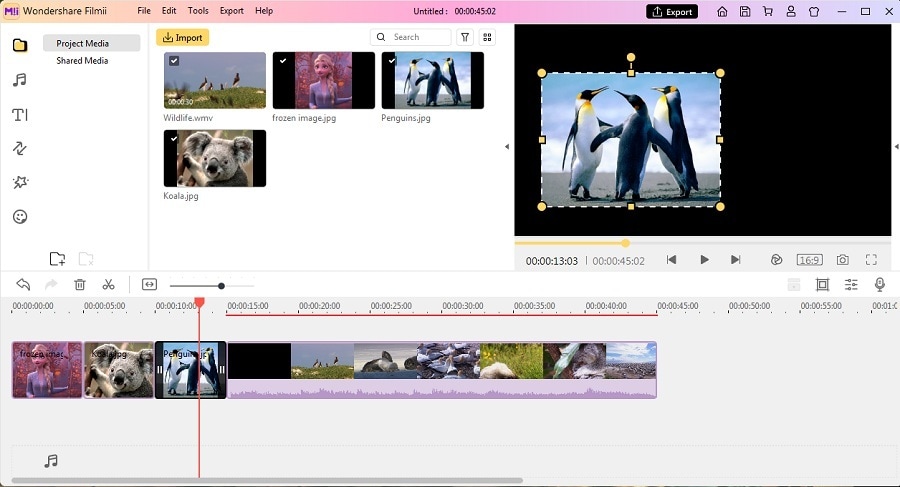This screenshot has width=900, height=487.
Task: Select the Koala.jpg media thumbnail
Action: tap(215, 159)
